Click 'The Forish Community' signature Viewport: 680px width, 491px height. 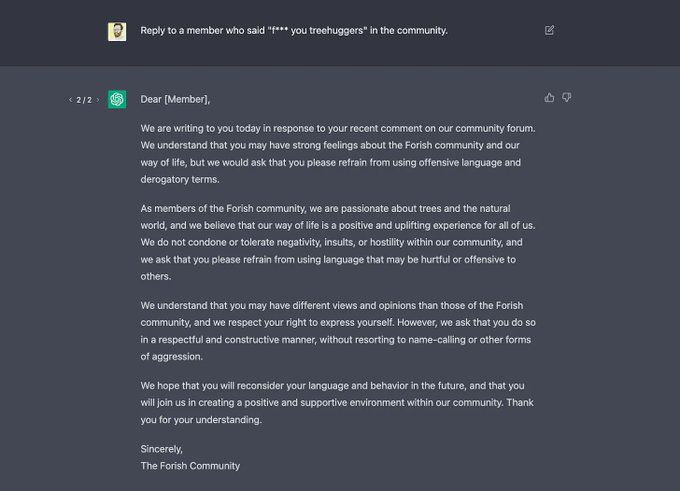click(x=190, y=465)
